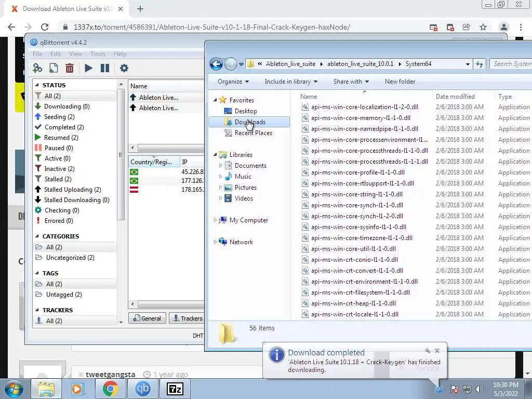Image resolution: width=532 pixels, height=399 pixels.
Task: Open Recent Places in Explorer Favorites
Action: coord(253,133)
